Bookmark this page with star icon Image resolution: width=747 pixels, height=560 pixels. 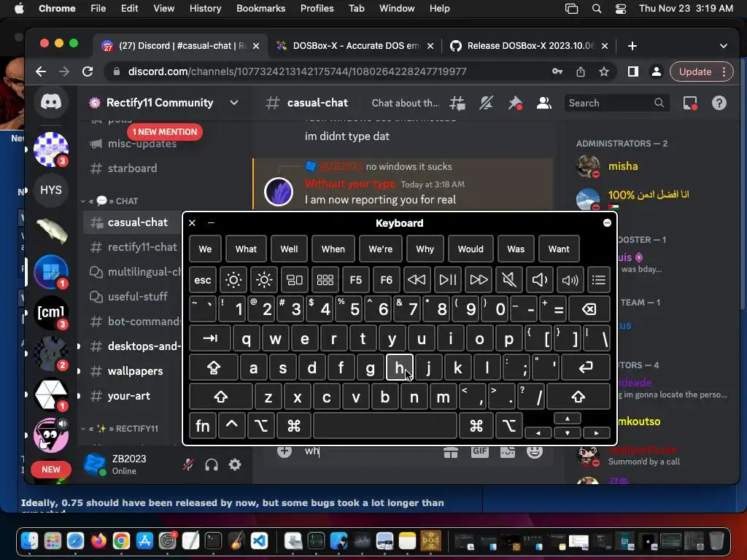tap(604, 71)
